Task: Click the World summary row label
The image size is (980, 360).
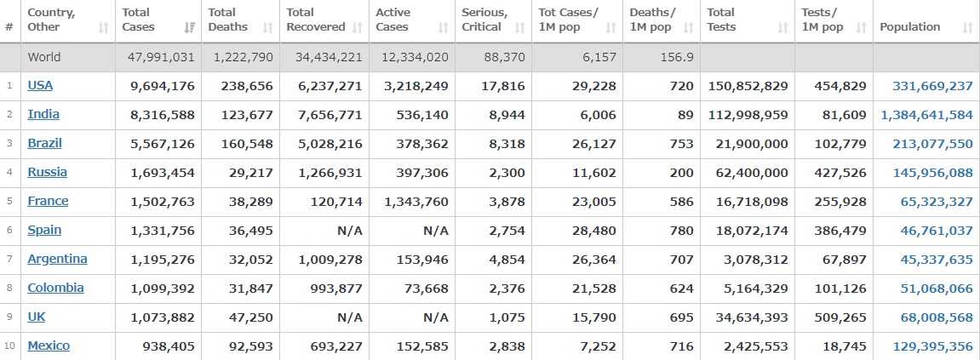Action: [x=44, y=58]
